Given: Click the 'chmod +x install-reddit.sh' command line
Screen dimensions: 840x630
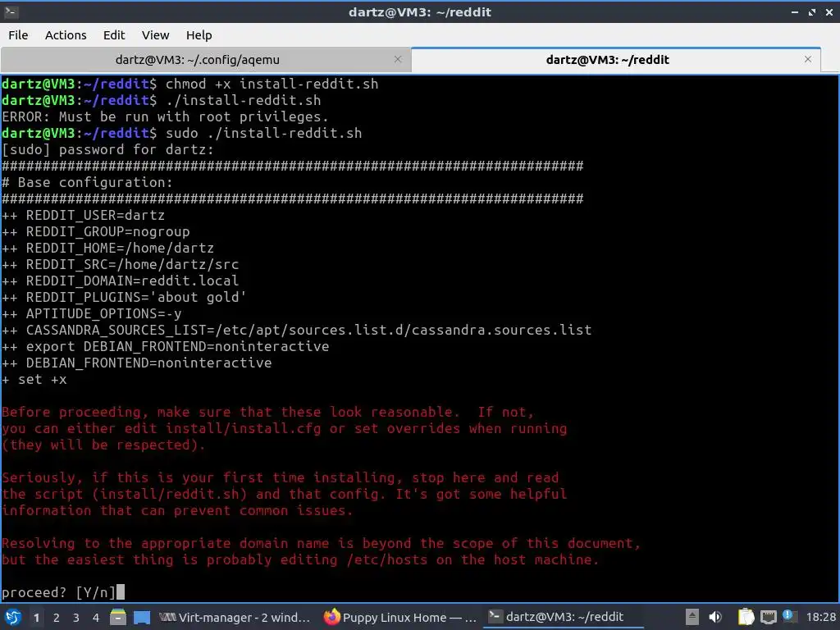Looking at the screenshot, I should pos(189,84).
